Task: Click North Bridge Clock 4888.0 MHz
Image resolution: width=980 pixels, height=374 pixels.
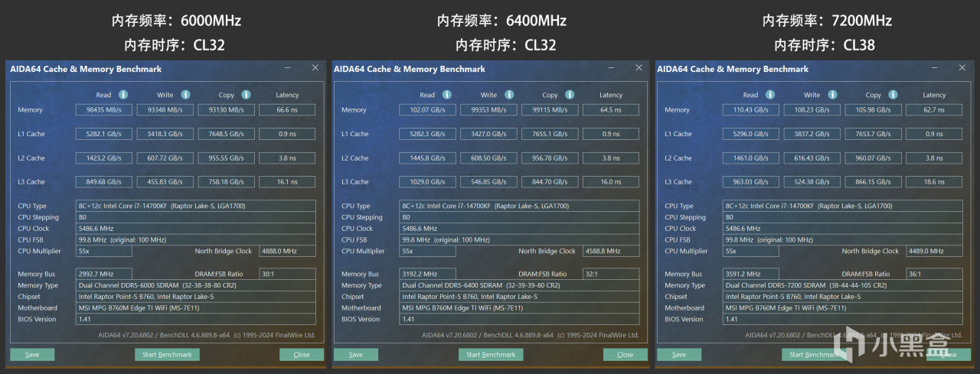Action: tap(287, 251)
